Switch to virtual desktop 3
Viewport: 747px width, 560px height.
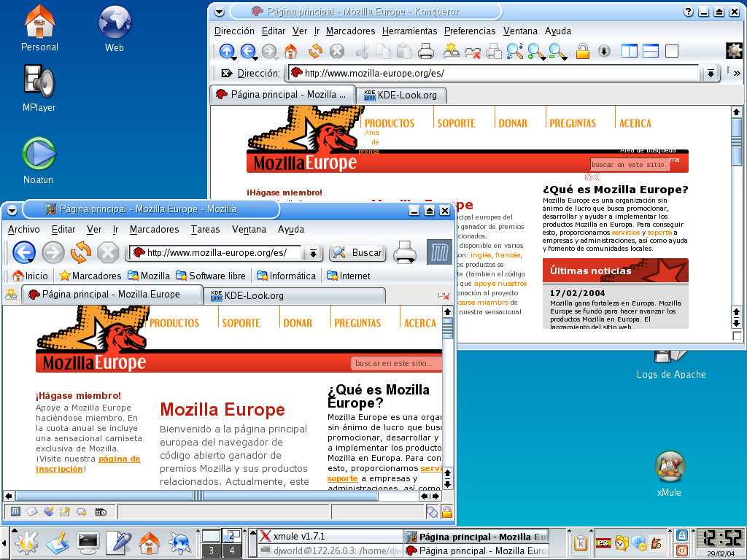pyautogui.click(x=212, y=551)
